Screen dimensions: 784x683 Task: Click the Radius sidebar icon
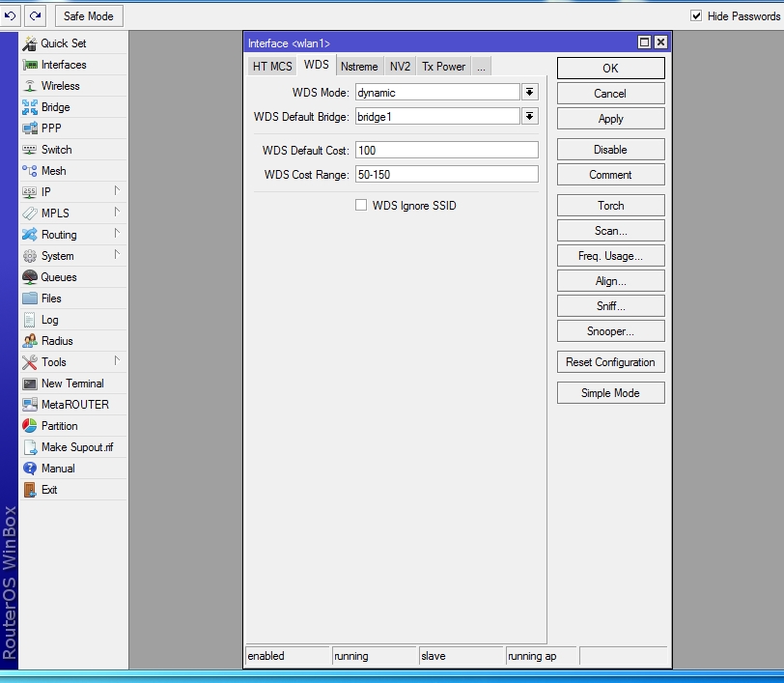(x=30, y=341)
